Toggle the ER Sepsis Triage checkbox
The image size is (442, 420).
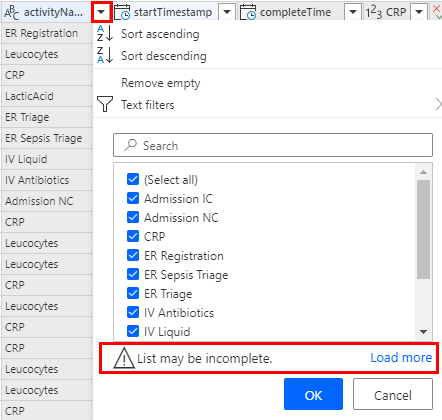pyautogui.click(x=133, y=274)
